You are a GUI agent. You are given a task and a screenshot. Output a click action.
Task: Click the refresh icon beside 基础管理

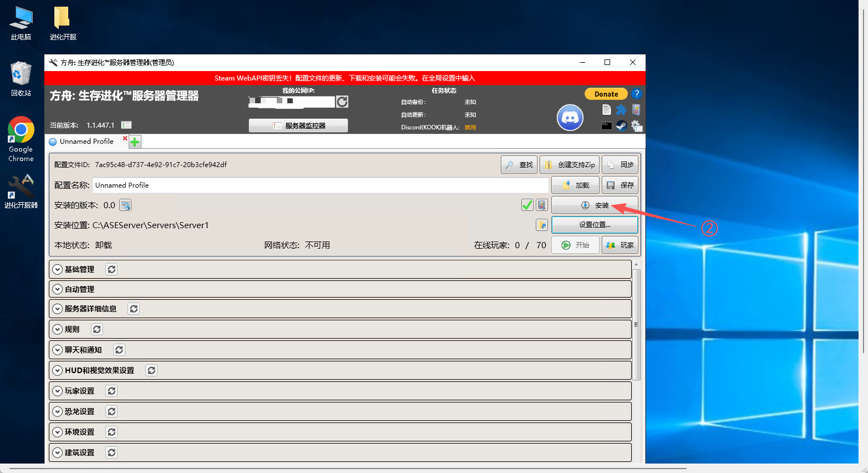111,269
